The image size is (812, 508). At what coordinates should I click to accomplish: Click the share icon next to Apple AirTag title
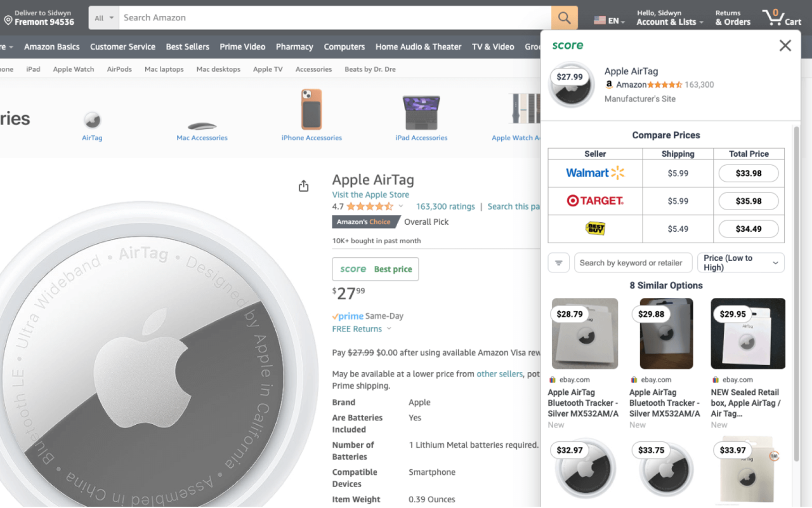pyautogui.click(x=303, y=185)
